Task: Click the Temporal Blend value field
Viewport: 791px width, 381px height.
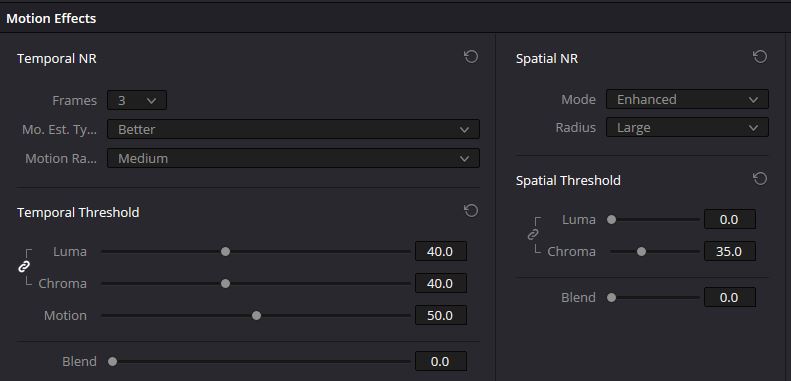Action: pyautogui.click(x=441, y=361)
